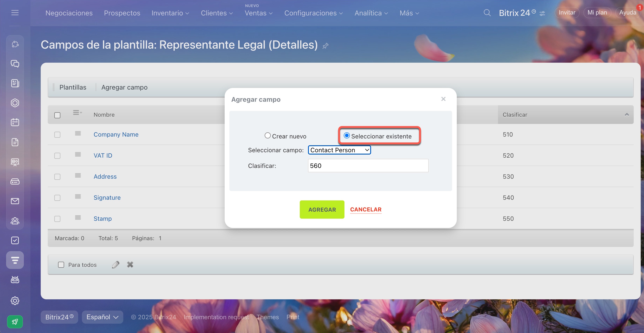644x333 pixels.
Task: Click the Nombre column header
Action: click(104, 115)
